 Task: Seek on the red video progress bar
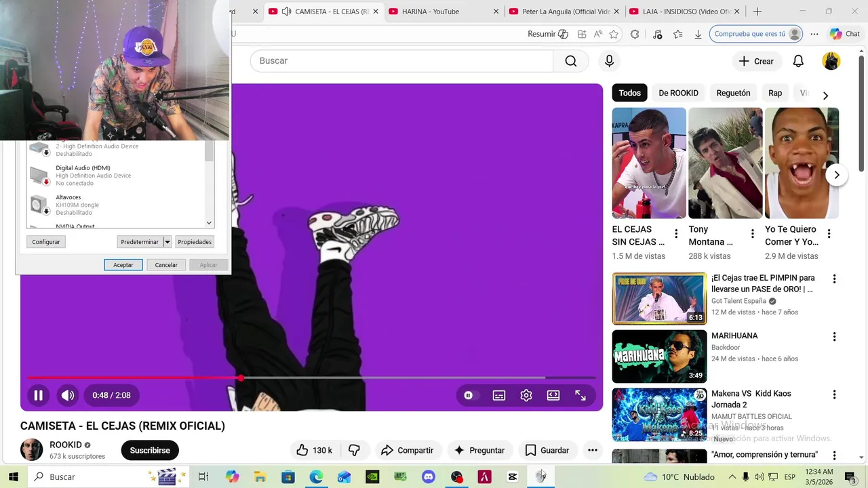[x=311, y=378]
